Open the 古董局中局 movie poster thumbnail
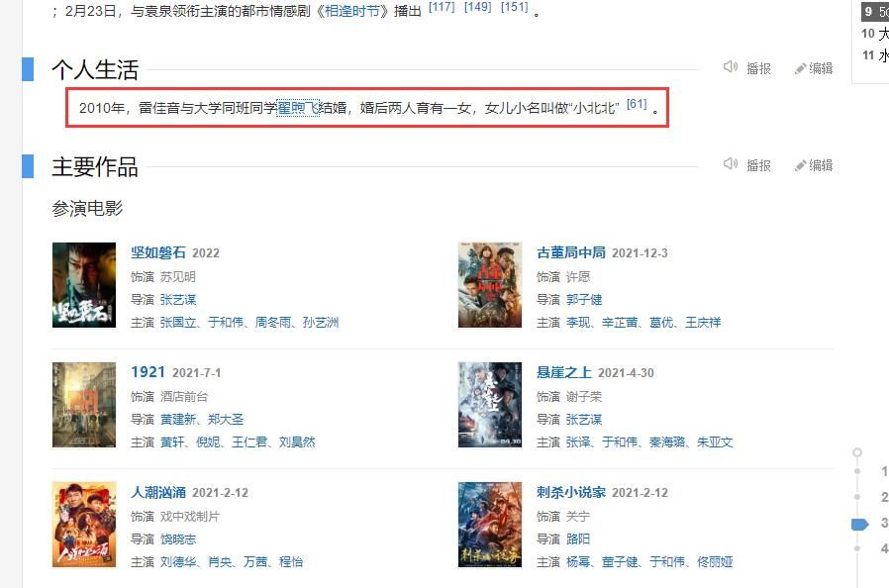The height and width of the screenshot is (588, 889). click(490, 285)
